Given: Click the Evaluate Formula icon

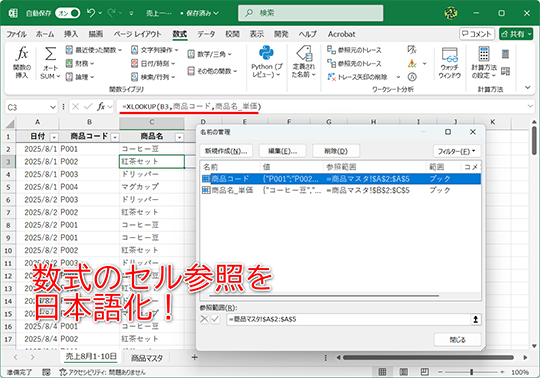Looking at the screenshot, I should (x=412, y=77).
